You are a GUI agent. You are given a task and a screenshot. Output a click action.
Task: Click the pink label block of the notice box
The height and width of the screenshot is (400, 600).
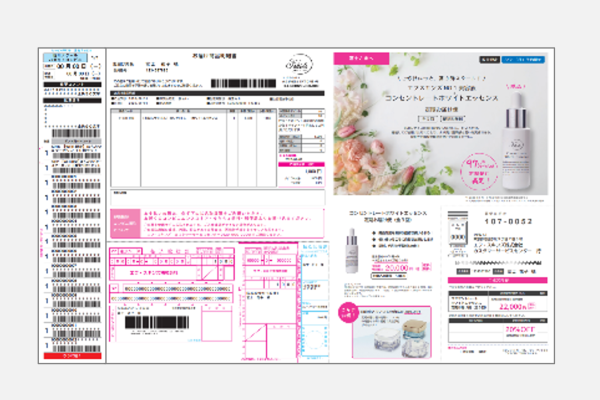(x=125, y=224)
